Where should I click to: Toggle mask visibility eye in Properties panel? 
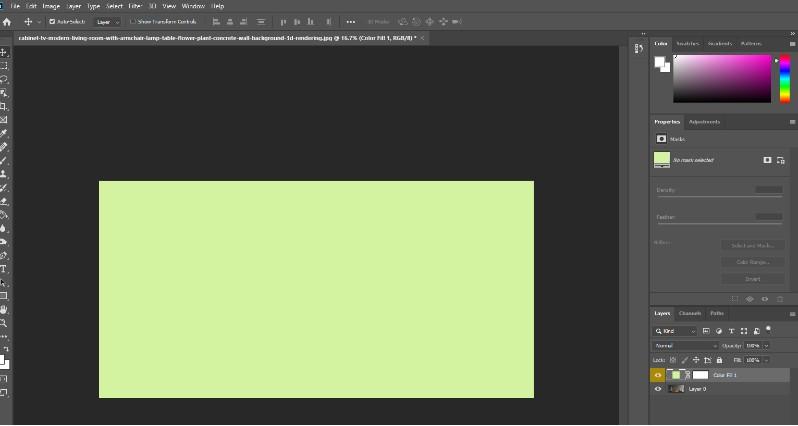coord(764,299)
